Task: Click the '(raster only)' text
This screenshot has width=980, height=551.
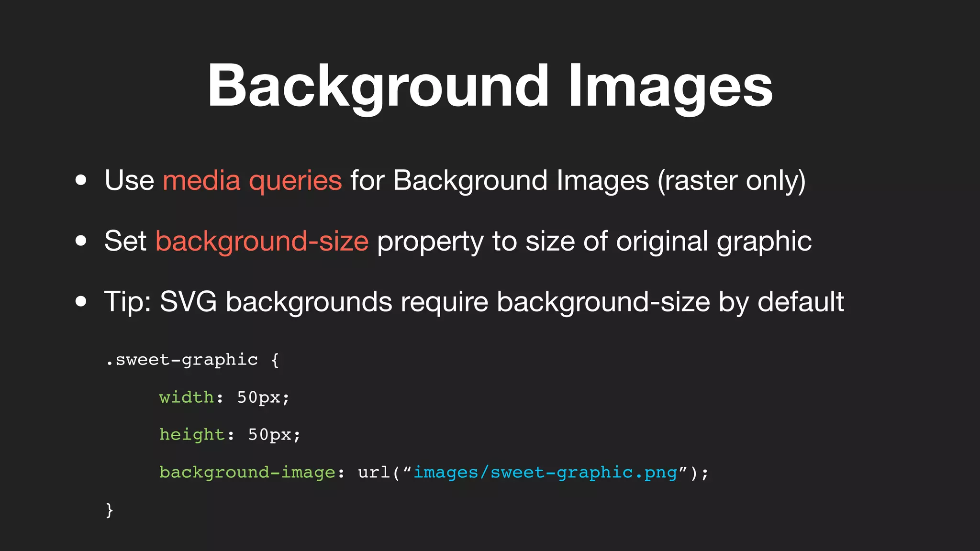Action: (x=732, y=181)
